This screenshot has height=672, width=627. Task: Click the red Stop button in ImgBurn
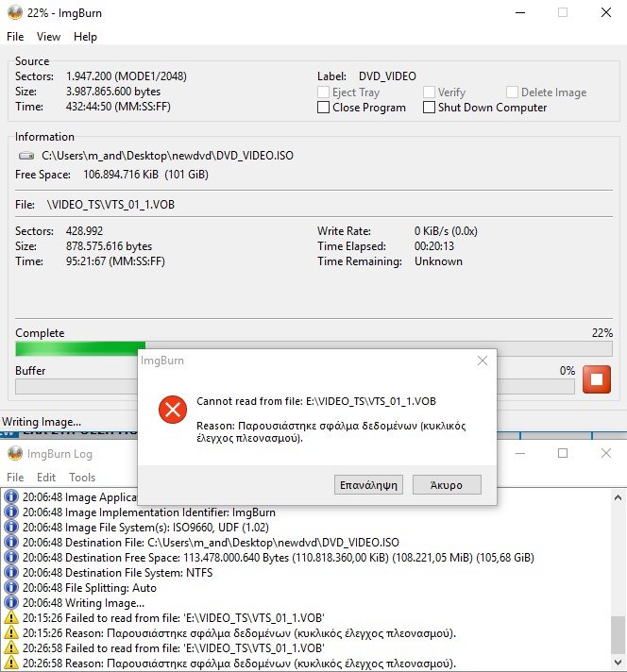click(596, 379)
